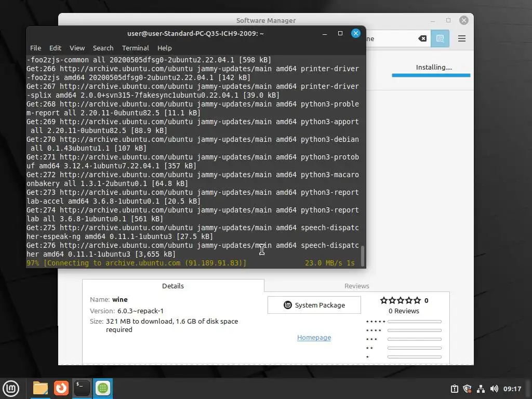This screenshot has width=532, height=399.
Task: Open the Edit menu in the terminal
Action: click(x=55, y=48)
